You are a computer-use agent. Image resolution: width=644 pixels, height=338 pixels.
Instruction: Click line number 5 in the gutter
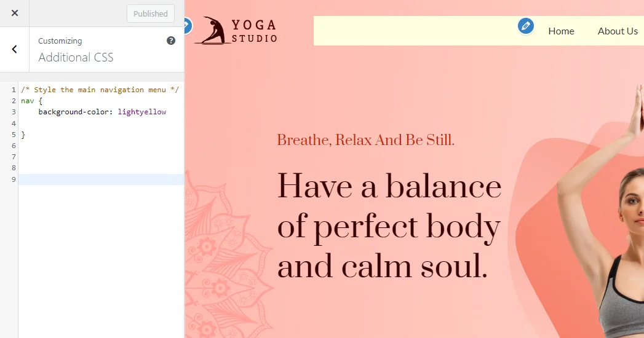point(14,135)
